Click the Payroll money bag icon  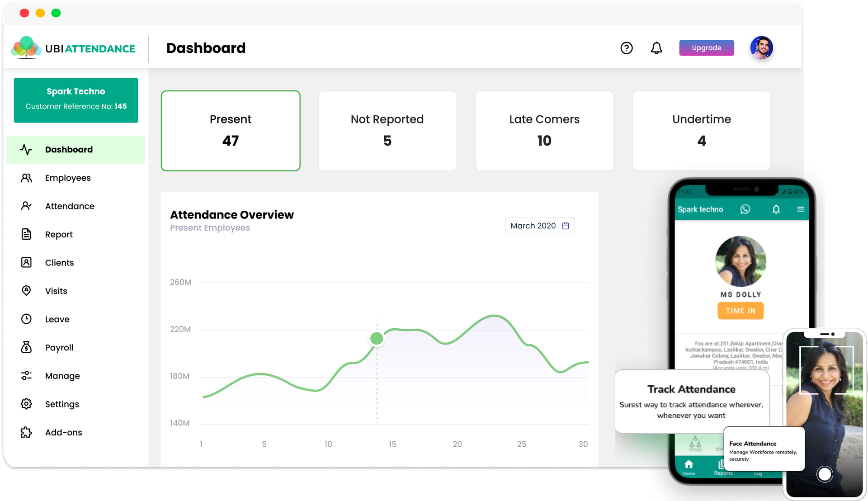(x=26, y=347)
